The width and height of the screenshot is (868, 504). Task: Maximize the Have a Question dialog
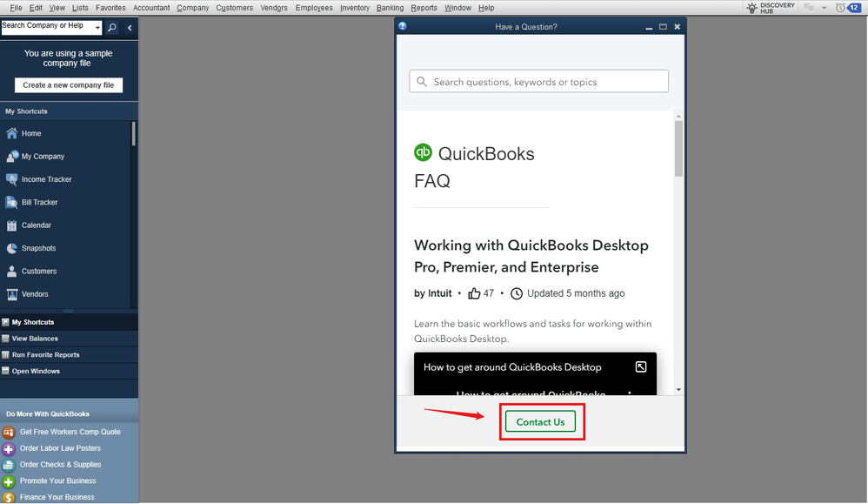663,27
